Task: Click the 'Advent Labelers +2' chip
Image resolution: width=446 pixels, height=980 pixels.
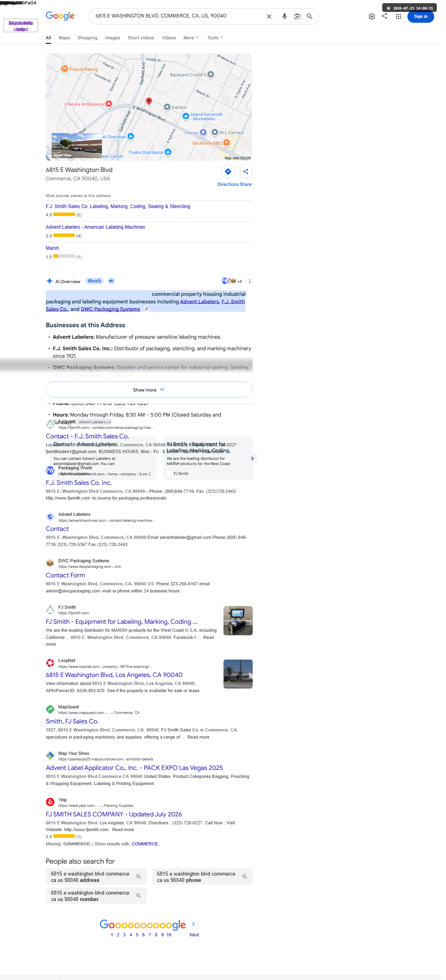Action: (x=95, y=422)
